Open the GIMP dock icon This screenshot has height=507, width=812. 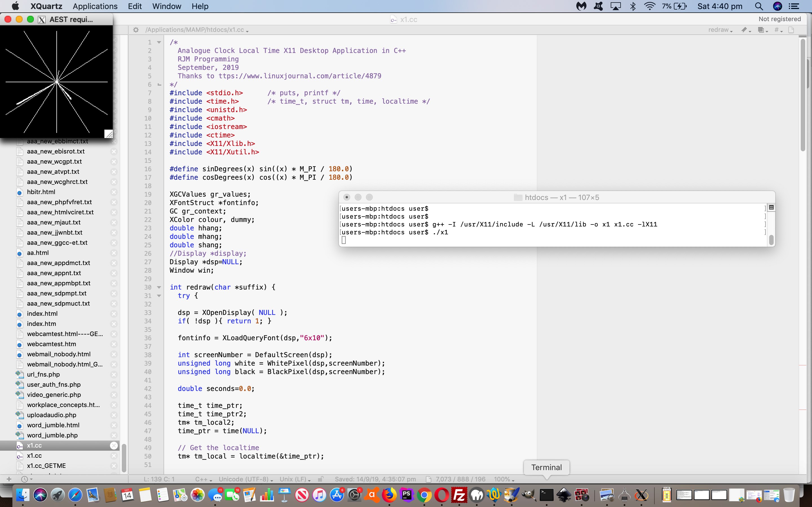[x=529, y=495]
